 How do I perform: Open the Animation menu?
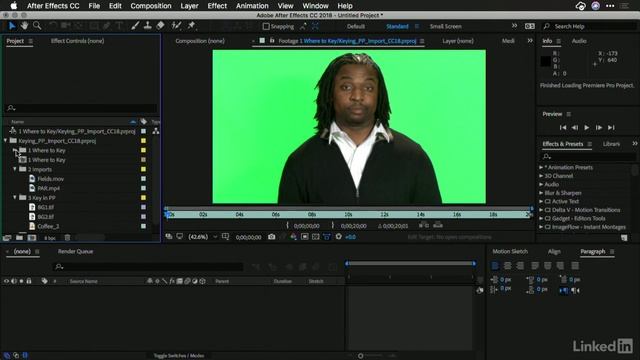pyautogui.click(x=252, y=6)
